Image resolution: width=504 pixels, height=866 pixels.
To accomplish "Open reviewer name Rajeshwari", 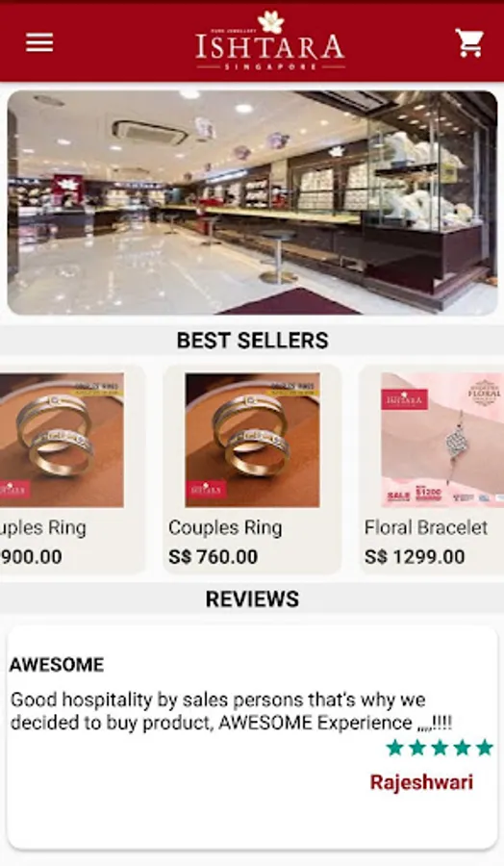I will (421, 782).
